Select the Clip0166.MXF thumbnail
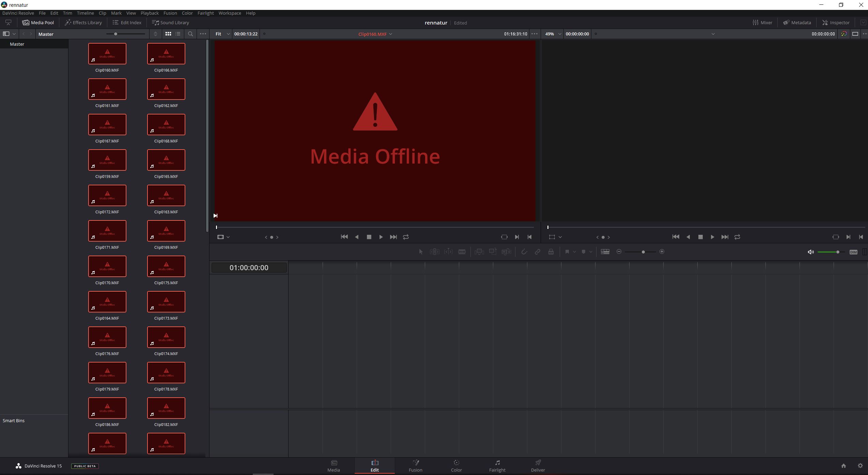Screen dimensions: 868x475 pos(166,54)
